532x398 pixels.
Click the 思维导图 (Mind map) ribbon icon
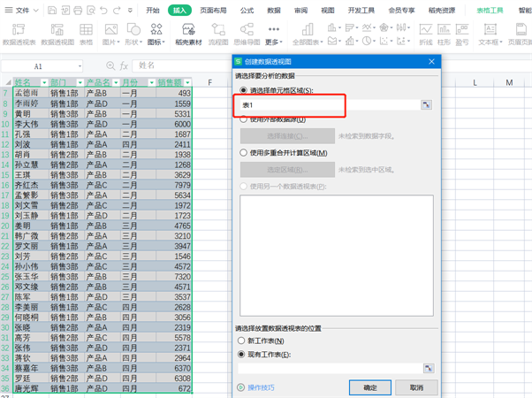[x=247, y=34]
